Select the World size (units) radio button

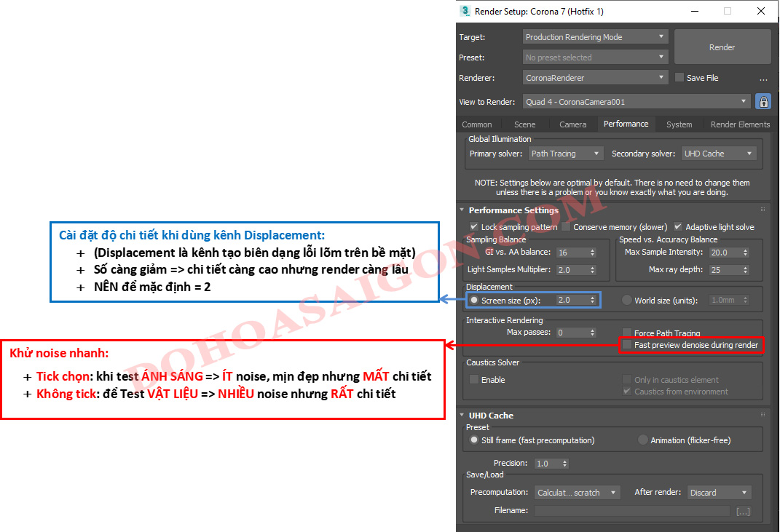626,299
